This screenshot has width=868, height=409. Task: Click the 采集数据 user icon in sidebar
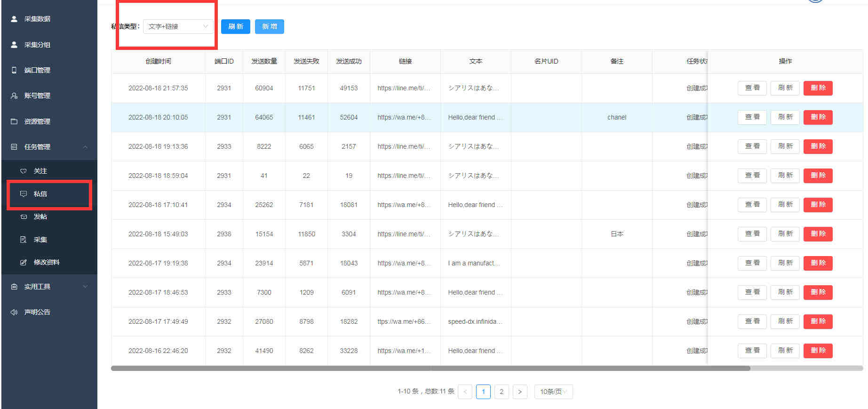[14, 19]
